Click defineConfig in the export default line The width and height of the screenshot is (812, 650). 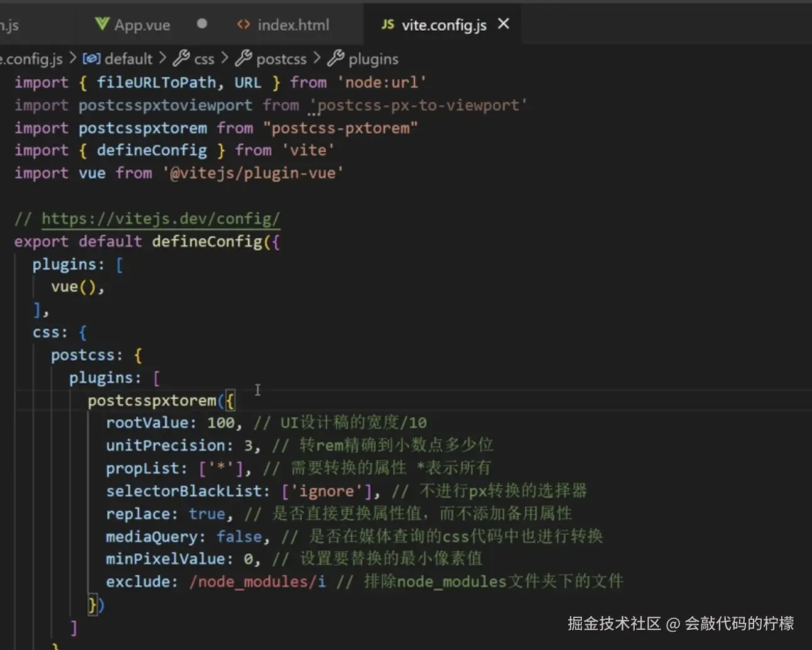pyautogui.click(x=207, y=241)
